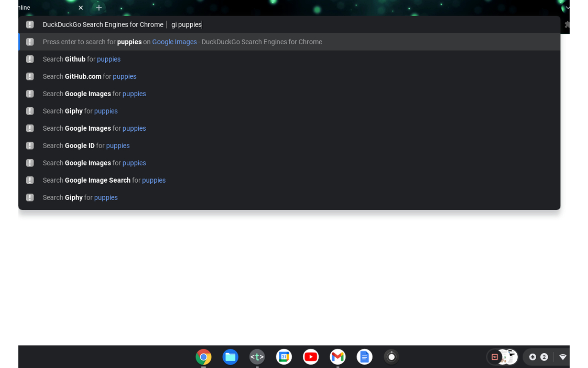Launch the Text editor app icon

click(257, 357)
